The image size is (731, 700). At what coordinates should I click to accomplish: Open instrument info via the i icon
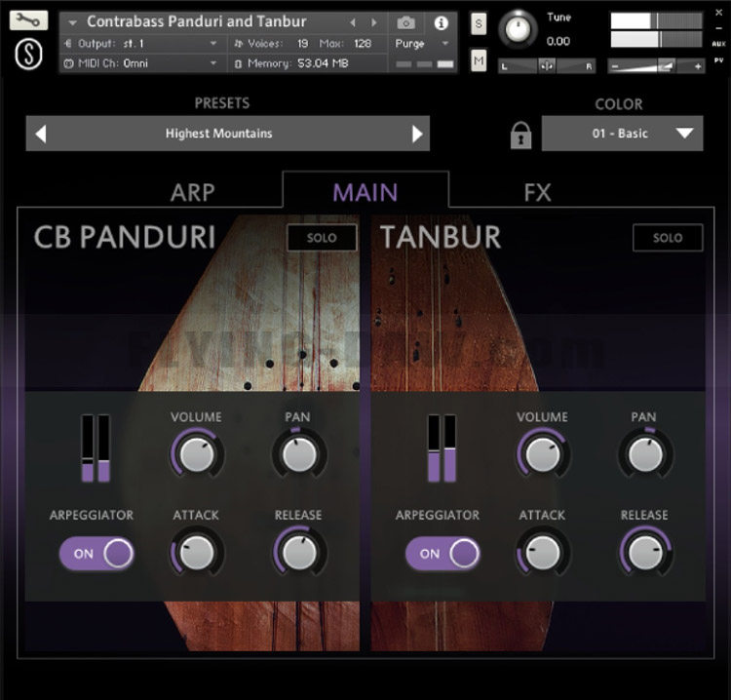click(441, 22)
